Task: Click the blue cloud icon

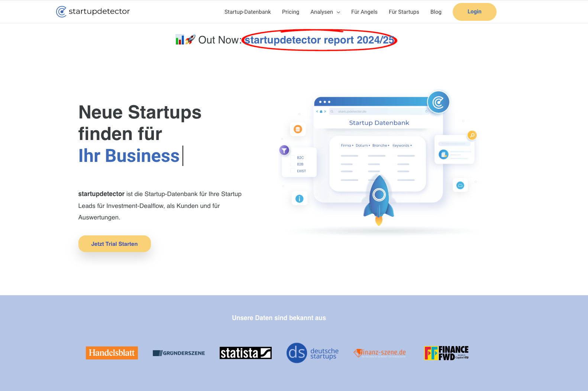Action: click(460, 185)
